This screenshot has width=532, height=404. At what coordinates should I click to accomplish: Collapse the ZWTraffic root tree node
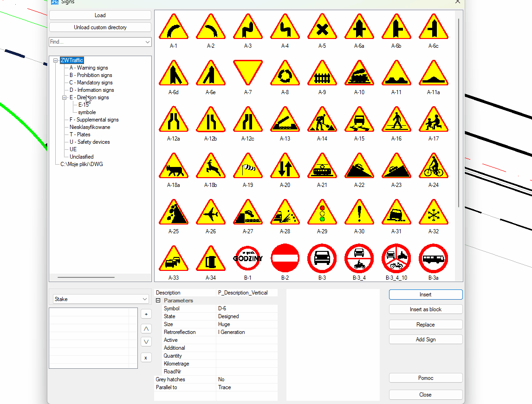[55, 60]
